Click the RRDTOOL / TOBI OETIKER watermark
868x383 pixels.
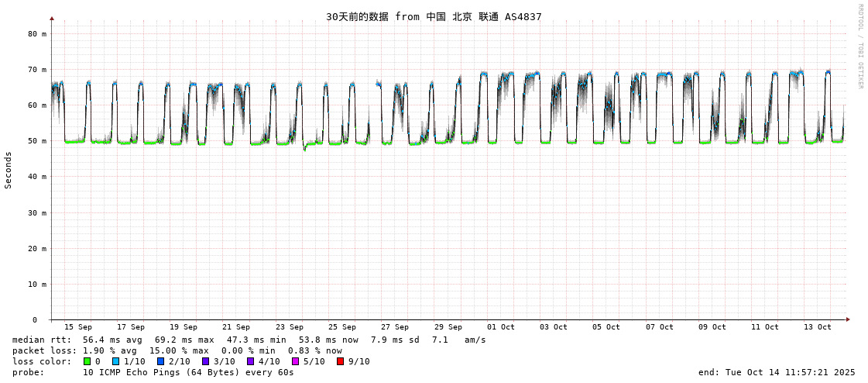859,46
